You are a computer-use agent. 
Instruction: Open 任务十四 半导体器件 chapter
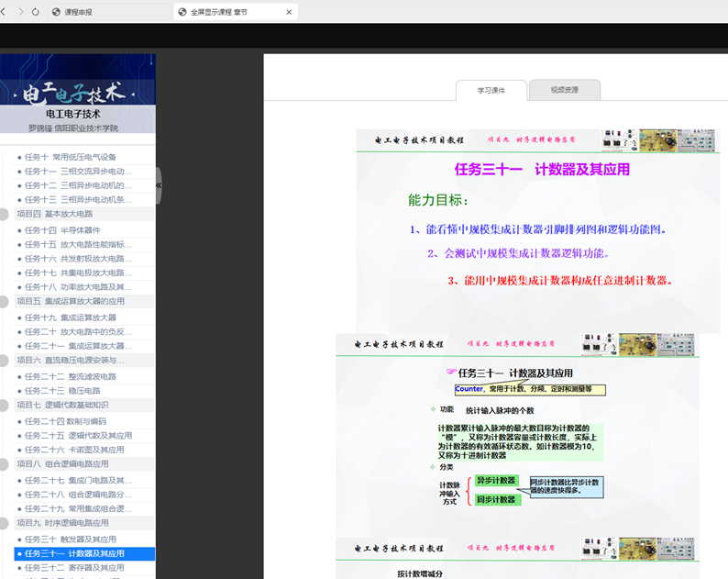pyautogui.click(x=62, y=230)
